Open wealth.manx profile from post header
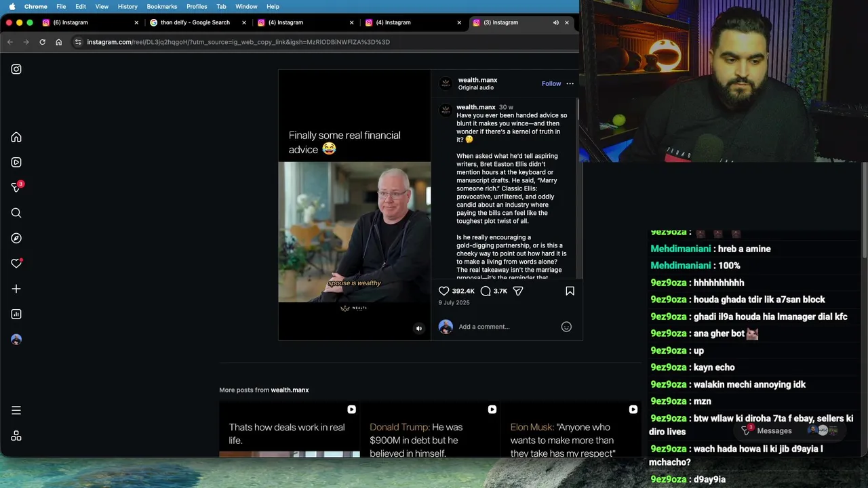868x488 pixels. (477, 80)
